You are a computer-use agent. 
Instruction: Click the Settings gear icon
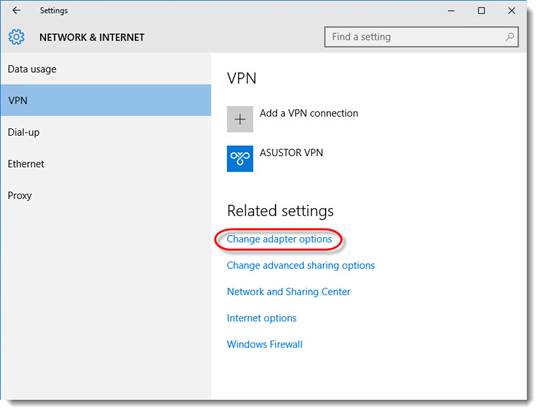pyautogui.click(x=16, y=37)
